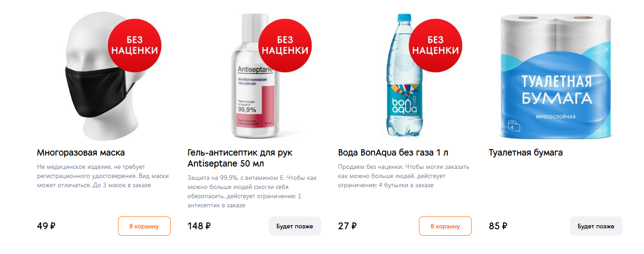
Task: Click the 27 ₽ water price
Action: coord(347,226)
